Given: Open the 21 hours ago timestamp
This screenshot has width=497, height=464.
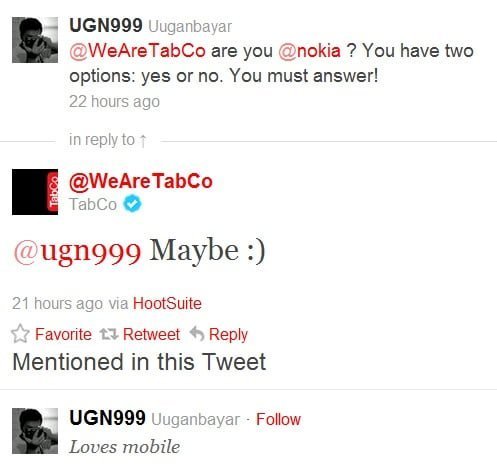Looking at the screenshot, I should pos(57,303).
